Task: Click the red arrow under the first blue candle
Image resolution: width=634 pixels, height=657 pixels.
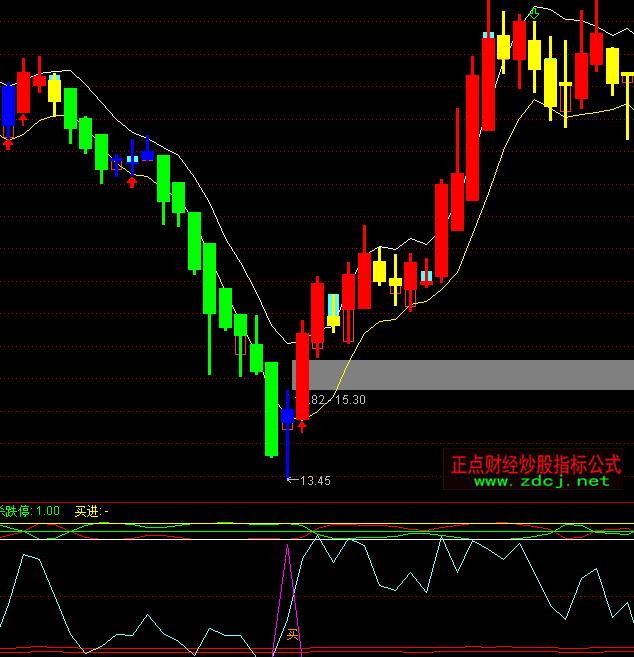Action: point(8,143)
